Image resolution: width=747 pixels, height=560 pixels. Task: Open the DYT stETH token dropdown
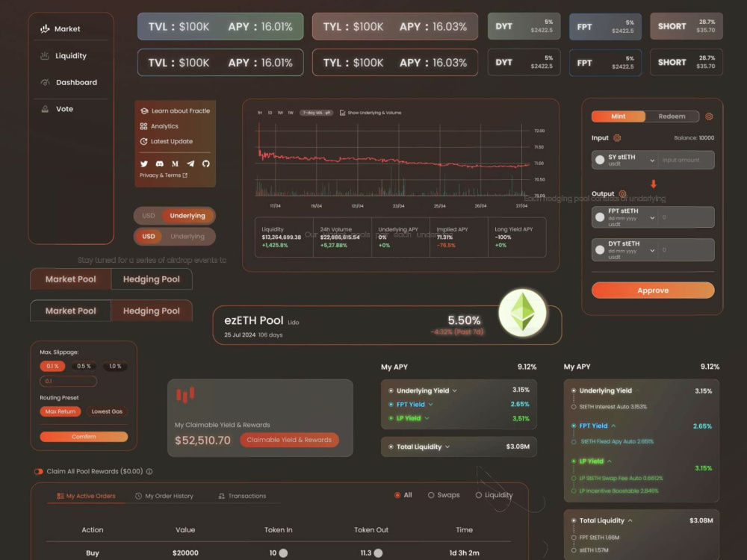(652, 250)
